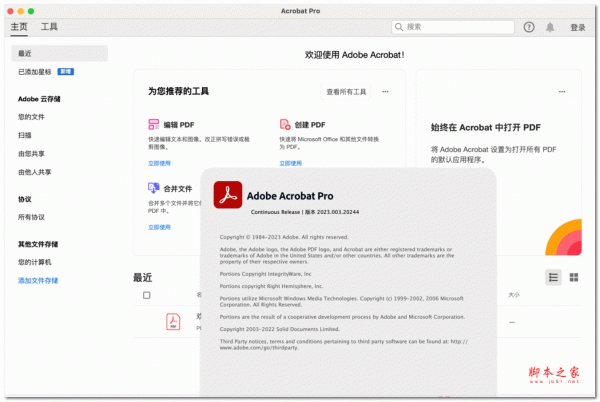
Task: Click the 大小 column header
Action: (x=514, y=295)
